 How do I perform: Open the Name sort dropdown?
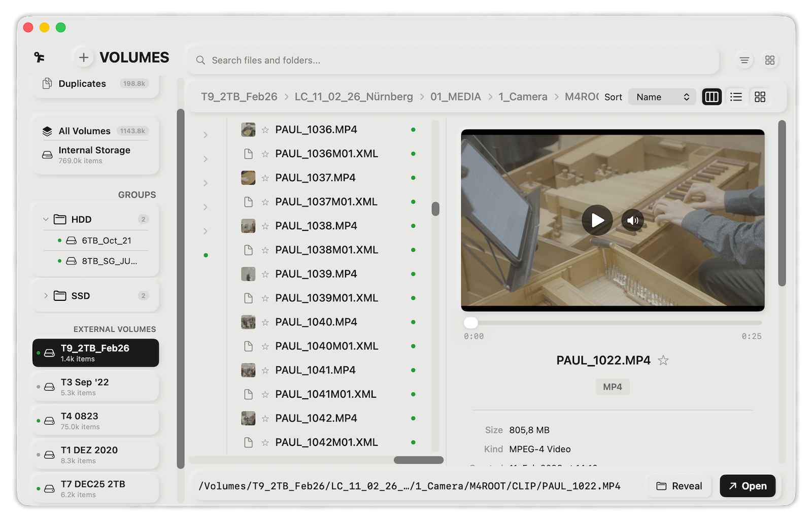point(662,96)
